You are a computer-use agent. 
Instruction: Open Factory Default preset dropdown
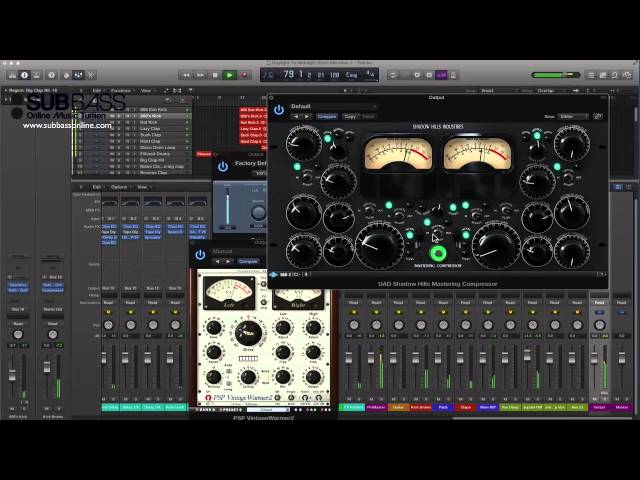coord(251,163)
